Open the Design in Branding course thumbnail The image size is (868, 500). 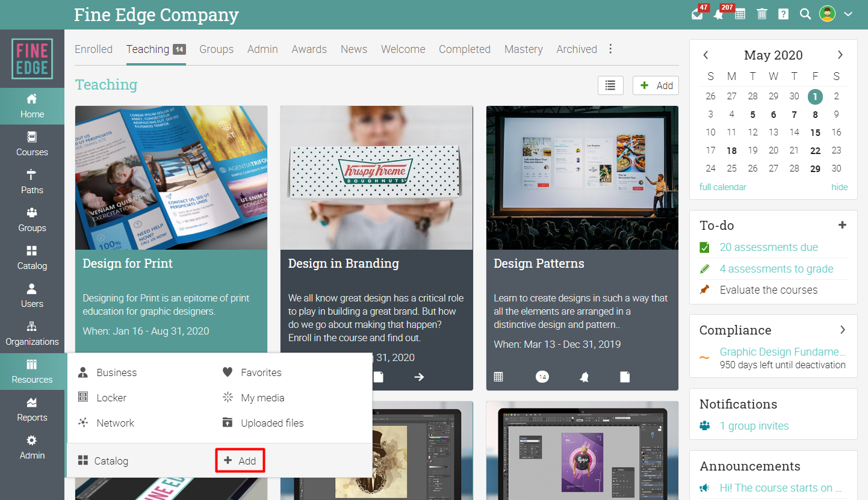pos(376,177)
